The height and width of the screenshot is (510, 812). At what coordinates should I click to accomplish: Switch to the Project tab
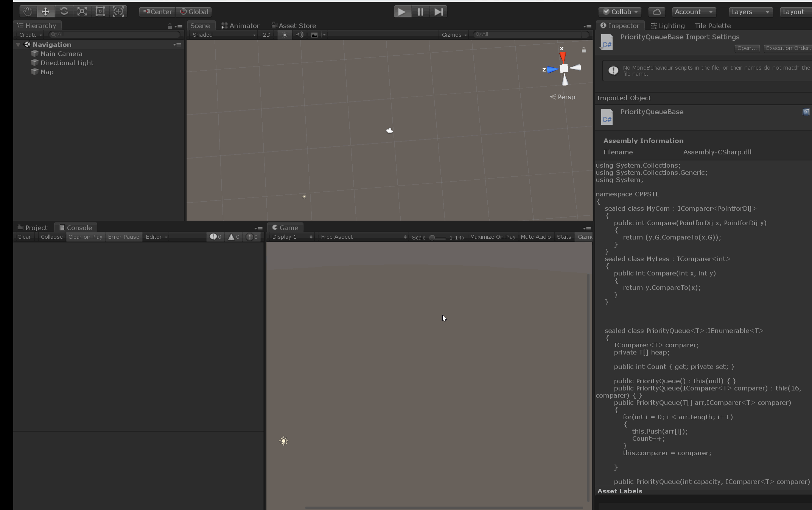[33, 228]
